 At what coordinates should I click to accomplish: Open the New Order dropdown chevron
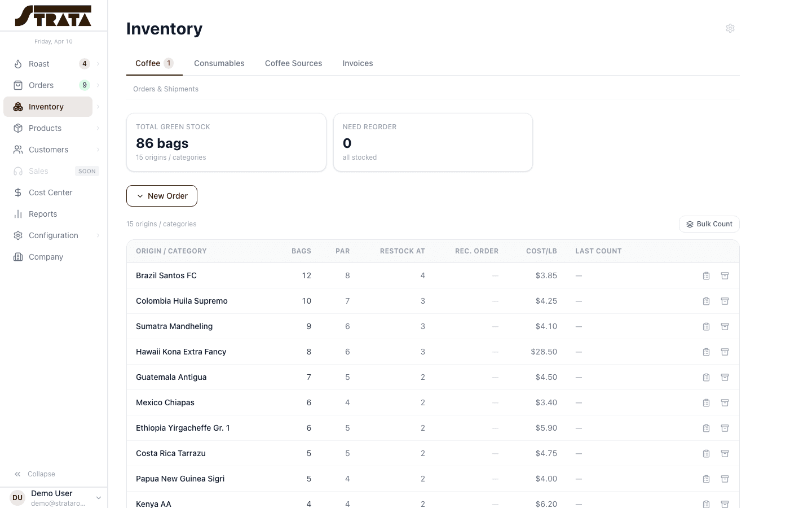coord(140,196)
